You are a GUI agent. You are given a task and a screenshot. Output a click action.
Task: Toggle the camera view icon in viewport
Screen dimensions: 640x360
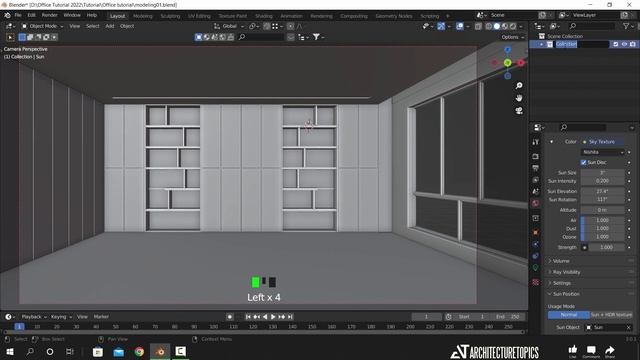[519, 111]
